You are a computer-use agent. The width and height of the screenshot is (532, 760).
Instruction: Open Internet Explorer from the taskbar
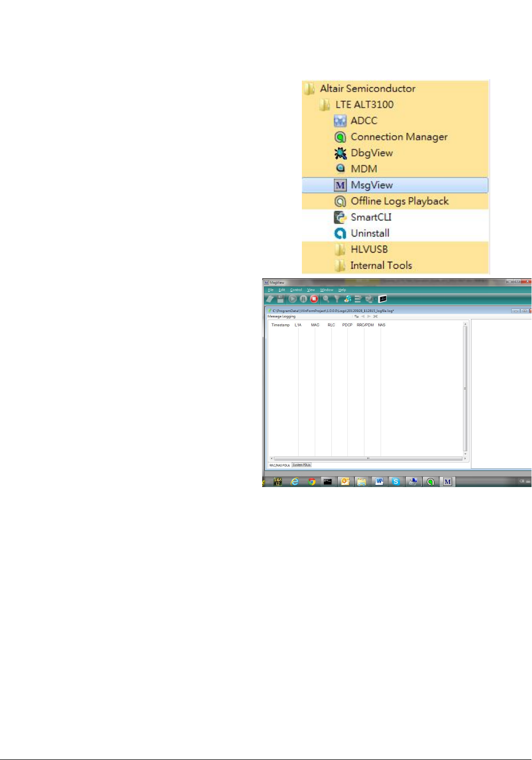[295, 482]
